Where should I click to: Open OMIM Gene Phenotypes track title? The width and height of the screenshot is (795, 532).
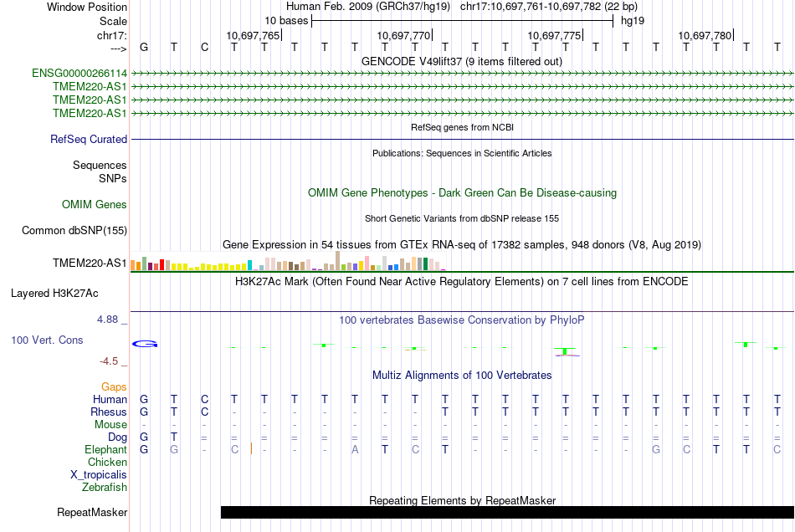pyautogui.click(x=462, y=193)
